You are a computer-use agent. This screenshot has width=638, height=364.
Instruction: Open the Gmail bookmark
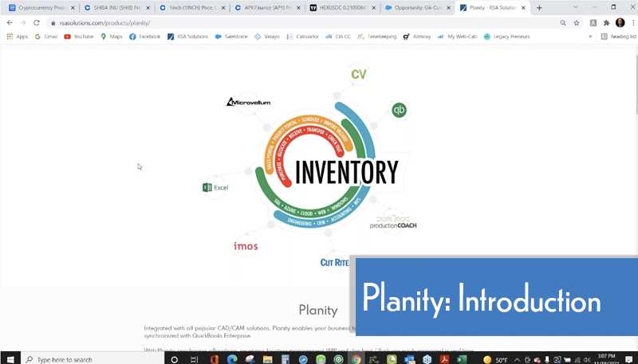coord(46,37)
